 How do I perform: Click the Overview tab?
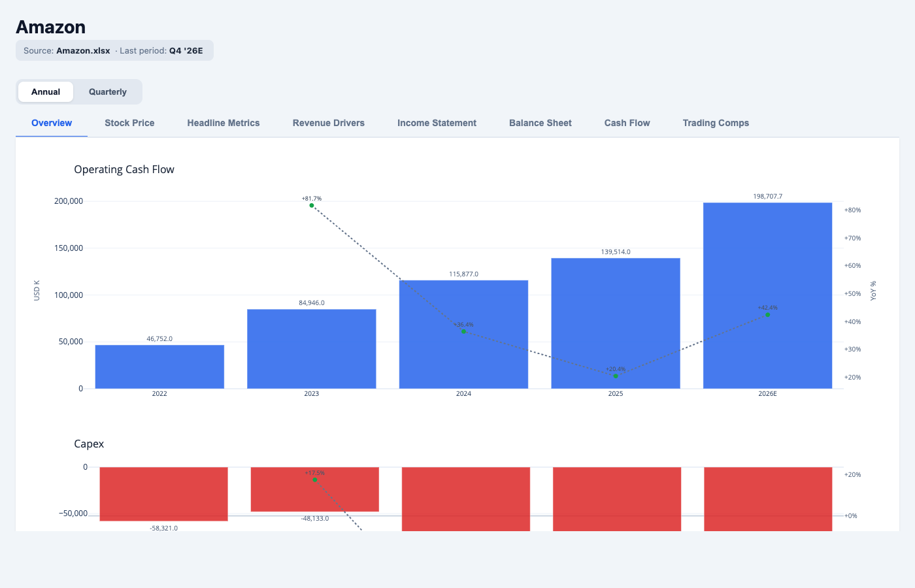pos(51,123)
